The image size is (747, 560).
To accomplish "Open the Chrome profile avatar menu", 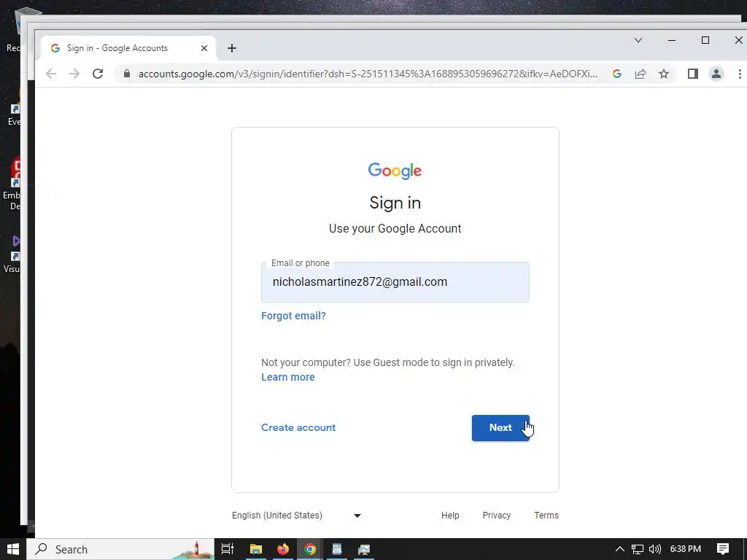I will (716, 74).
